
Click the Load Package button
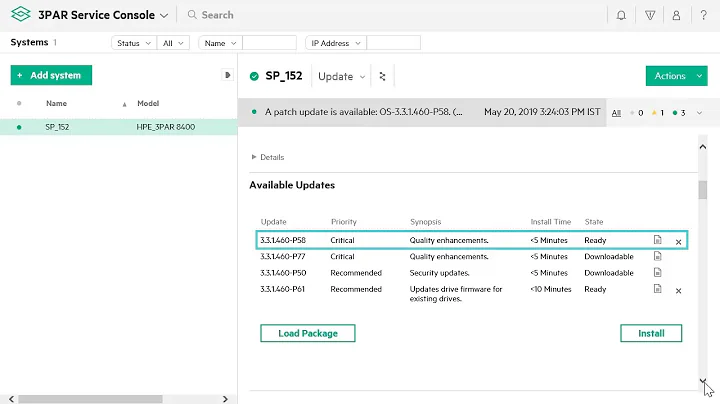point(308,333)
